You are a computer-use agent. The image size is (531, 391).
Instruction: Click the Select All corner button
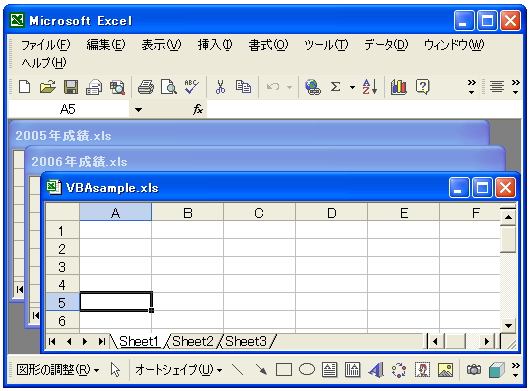[62, 212]
